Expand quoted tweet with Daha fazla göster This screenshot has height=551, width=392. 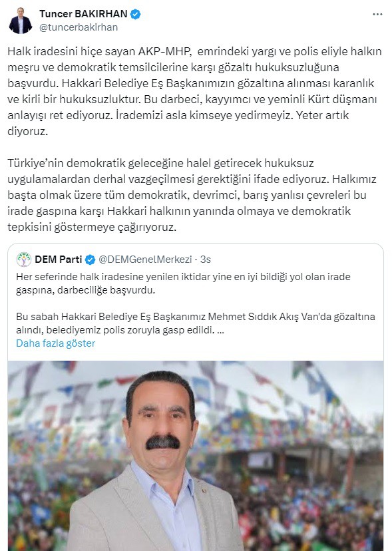(x=55, y=343)
